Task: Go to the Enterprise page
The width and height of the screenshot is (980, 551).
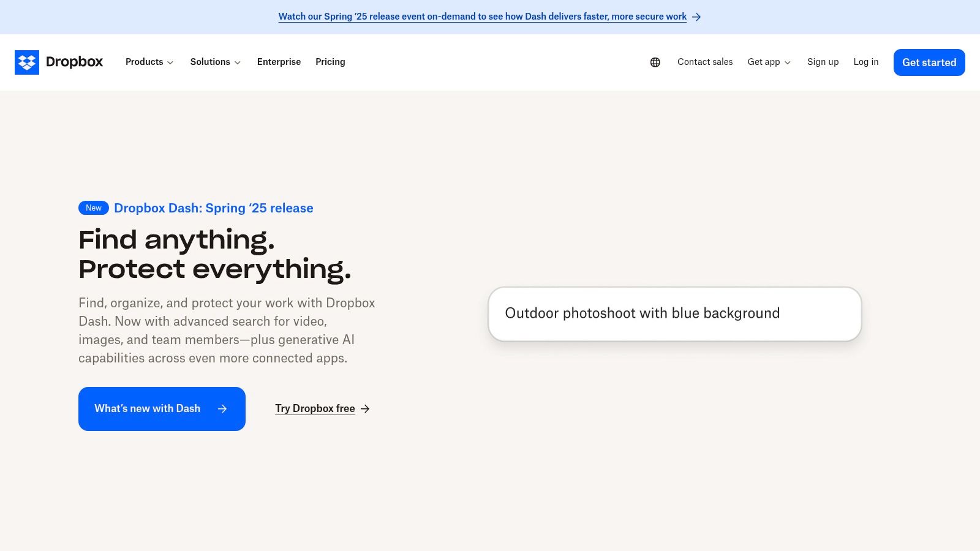Action: [x=279, y=62]
